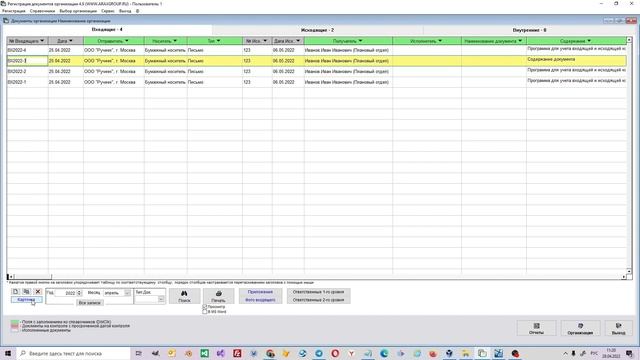Click the Выход menu item
640x360 pixels.
[125, 11]
